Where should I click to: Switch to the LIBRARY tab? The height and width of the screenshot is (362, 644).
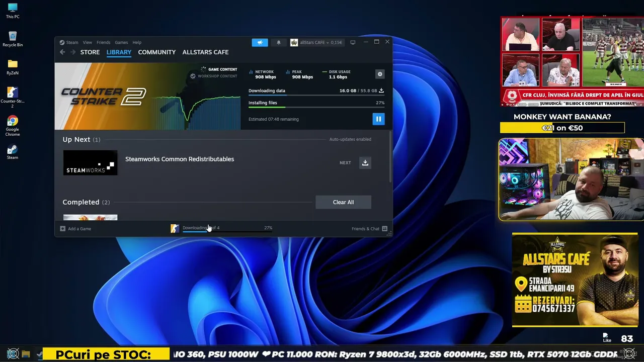[119, 52]
